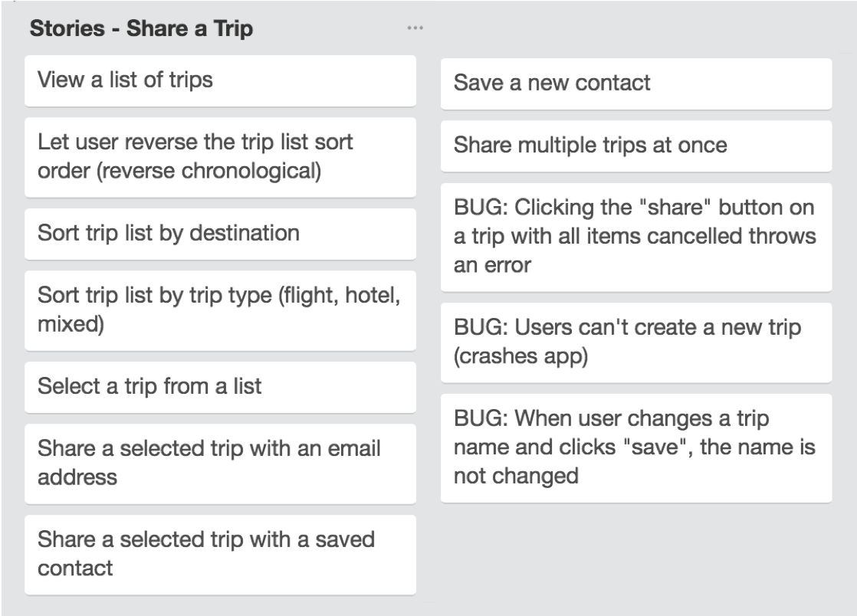
Task: Open the BUG card about trip name not changing
Action: [x=635, y=447]
